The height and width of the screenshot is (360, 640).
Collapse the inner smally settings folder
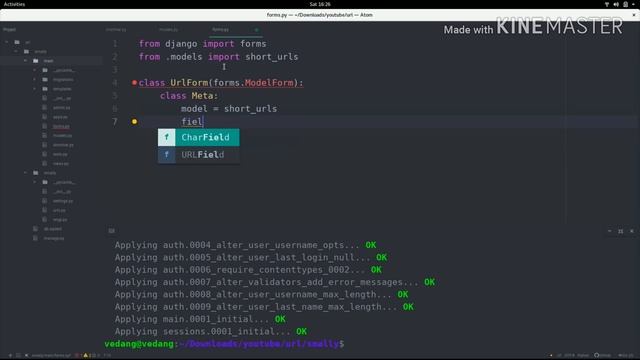point(25,173)
